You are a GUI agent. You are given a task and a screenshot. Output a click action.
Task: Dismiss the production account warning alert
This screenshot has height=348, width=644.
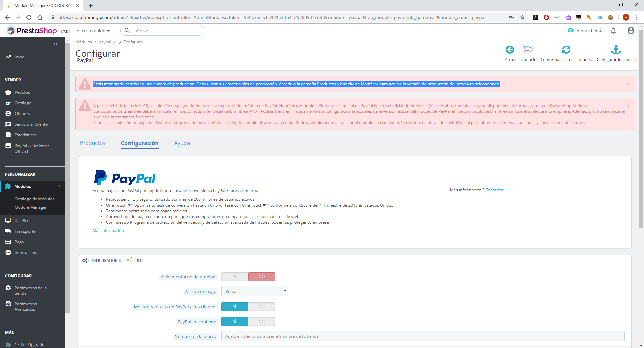click(x=628, y=84)
